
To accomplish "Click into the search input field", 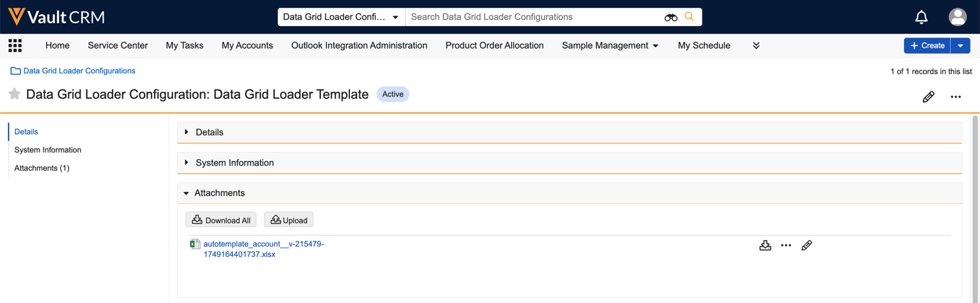I will (x=531, y=17).
